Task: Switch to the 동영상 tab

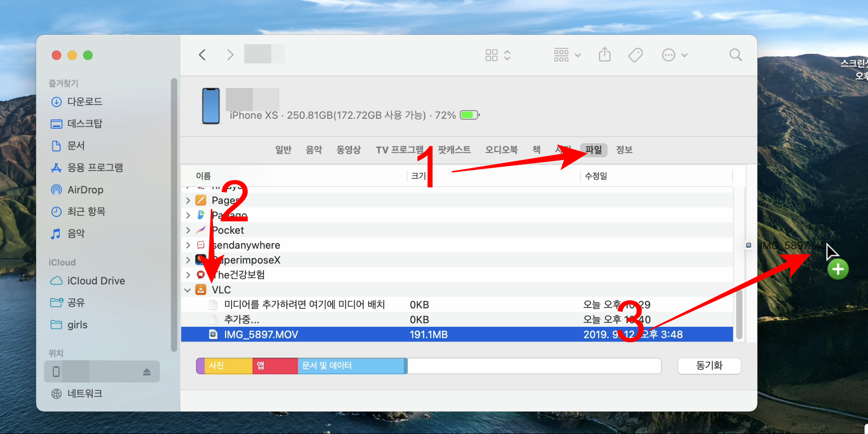Action: [x=349, y=150]
